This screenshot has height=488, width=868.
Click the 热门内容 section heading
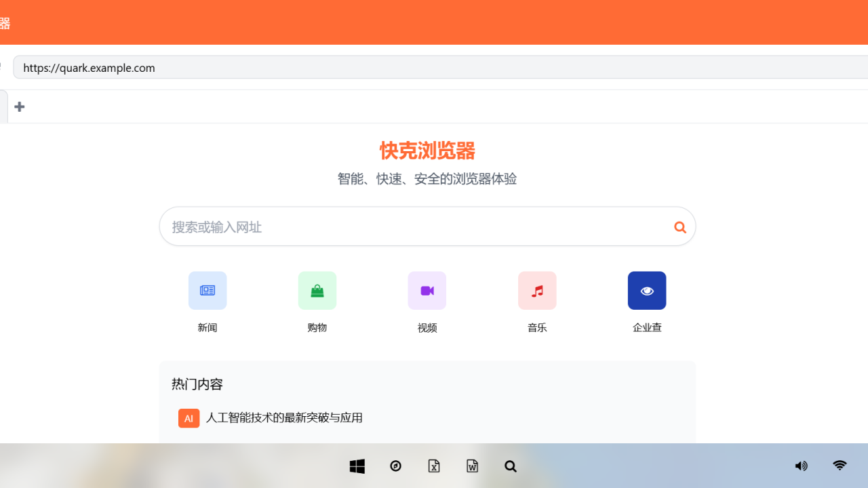point(197,384)
